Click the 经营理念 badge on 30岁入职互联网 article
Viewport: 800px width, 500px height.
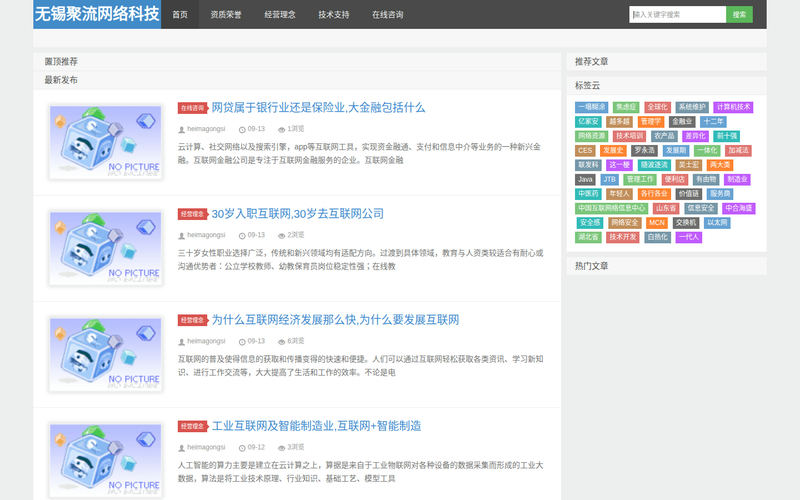pos(193,214)
